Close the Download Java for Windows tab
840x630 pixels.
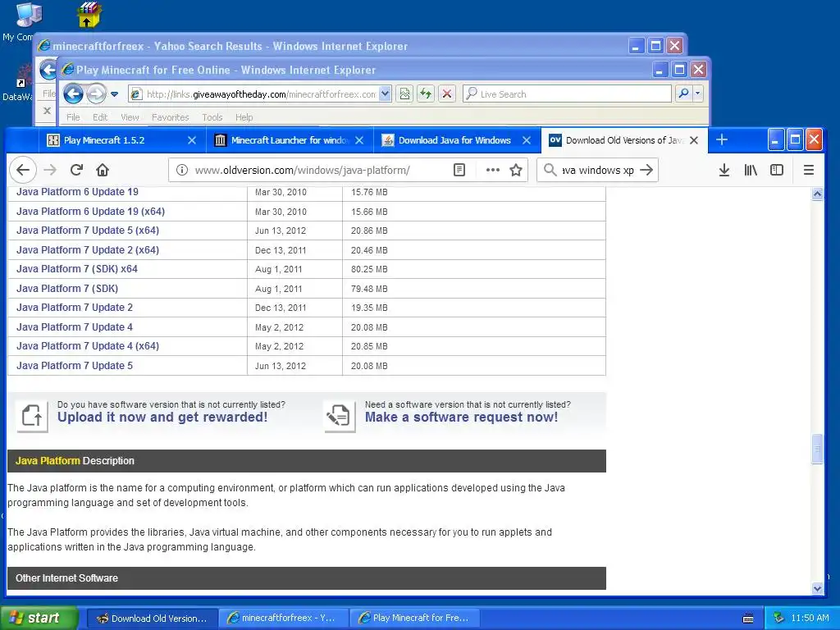(527, 140)
